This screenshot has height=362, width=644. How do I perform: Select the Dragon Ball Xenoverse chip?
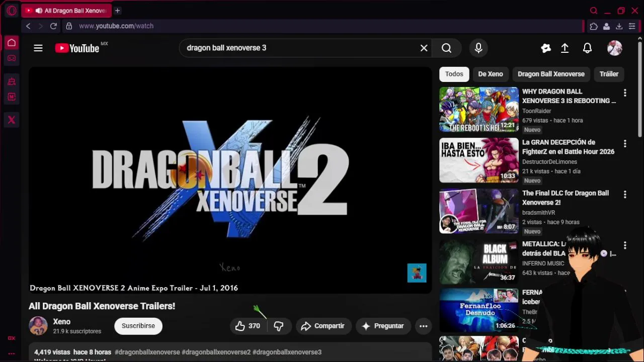[x=551, y=74]
